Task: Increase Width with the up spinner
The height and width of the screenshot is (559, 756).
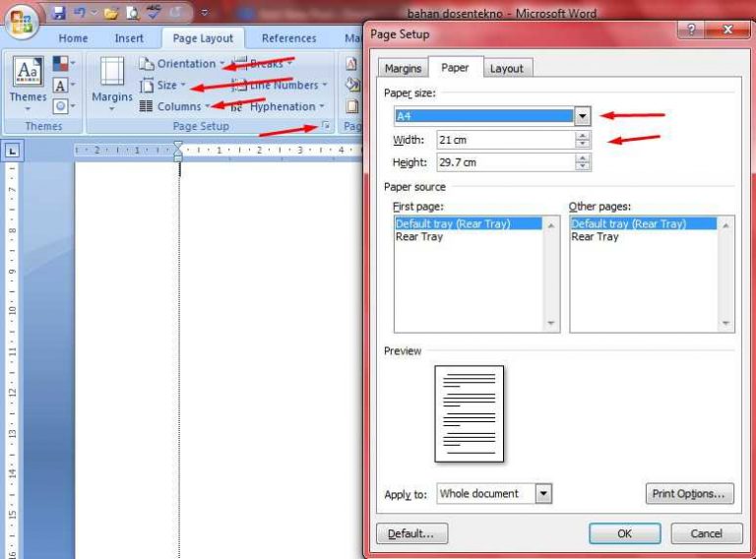Action: pyautogui.click(x=583, y=136)
